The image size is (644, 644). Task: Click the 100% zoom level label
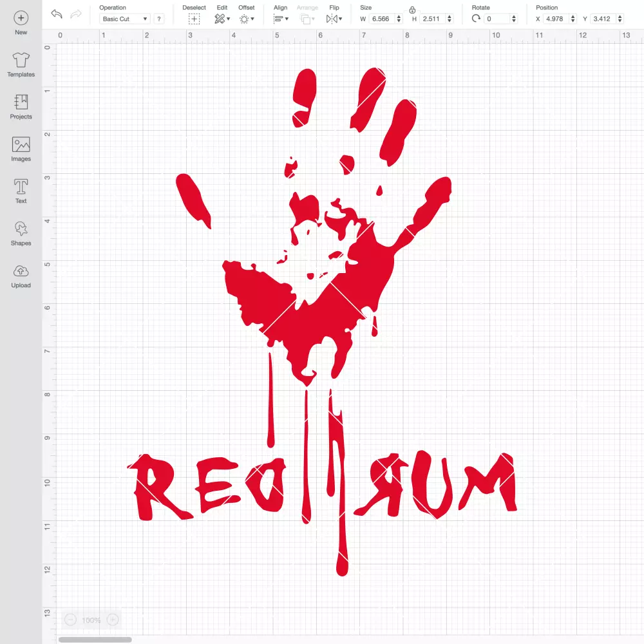[x=91, y=620]
